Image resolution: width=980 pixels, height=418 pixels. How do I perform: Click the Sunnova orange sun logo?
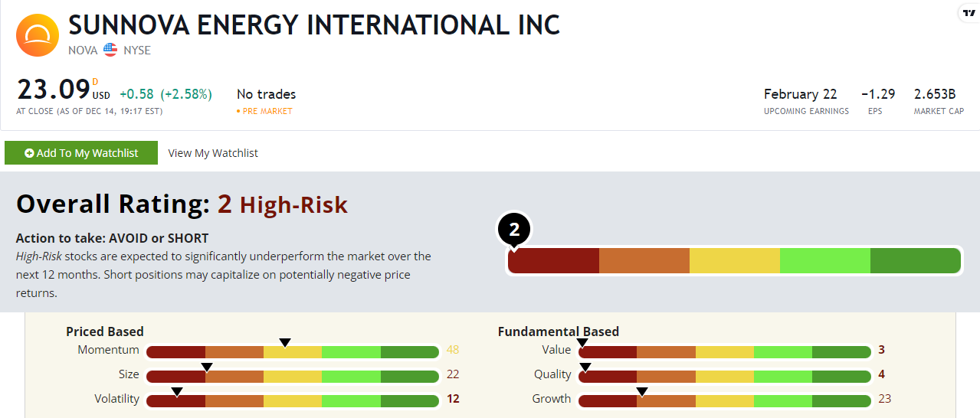click(38, 35)
